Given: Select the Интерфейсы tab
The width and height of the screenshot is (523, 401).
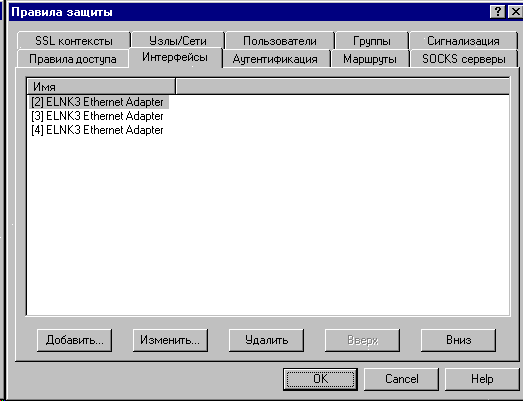Looking at the screenshot, I should [175, 57].
